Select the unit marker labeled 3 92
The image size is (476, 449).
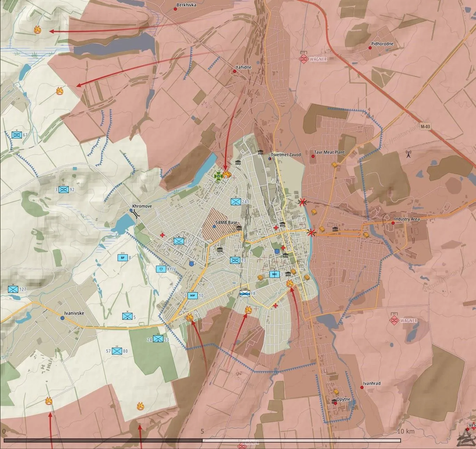(63, 190)
